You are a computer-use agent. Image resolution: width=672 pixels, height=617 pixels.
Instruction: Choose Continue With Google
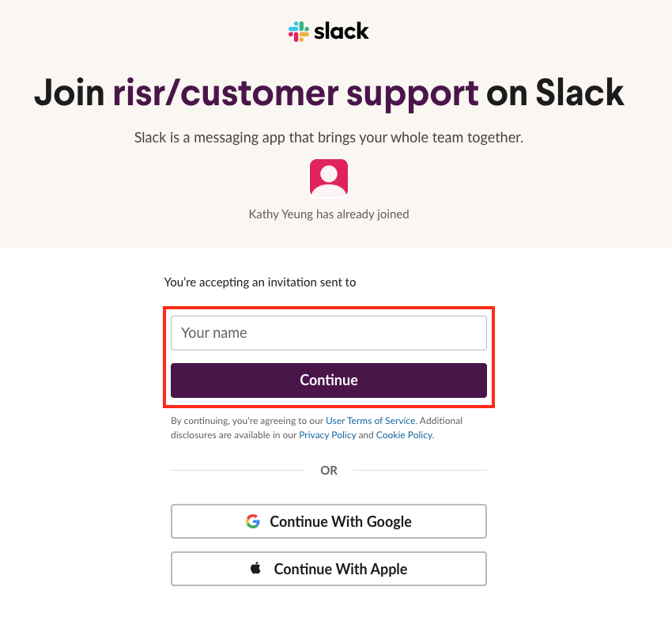[328, 521]
